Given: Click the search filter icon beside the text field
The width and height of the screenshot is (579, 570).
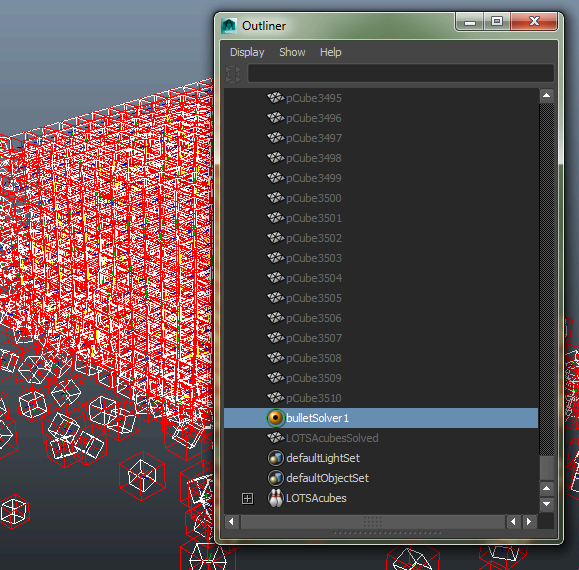Looking at the screenshot, I should (x=233, y=74).
